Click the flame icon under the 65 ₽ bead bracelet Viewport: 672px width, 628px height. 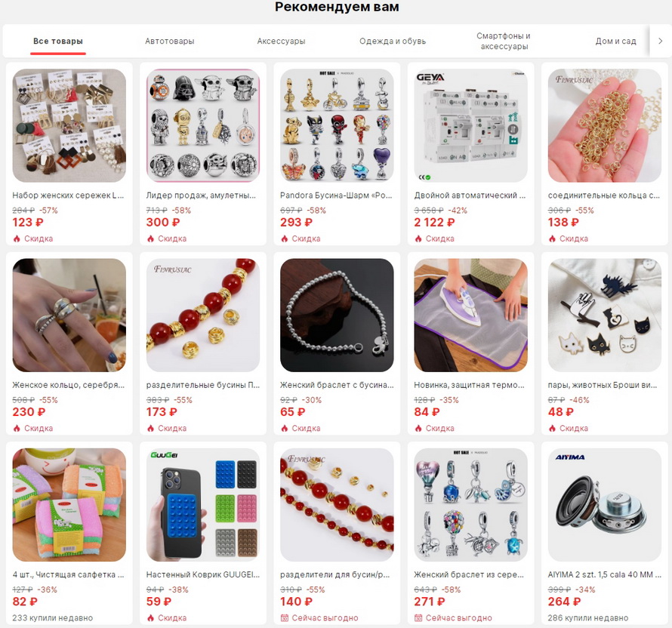pos(284,428)
